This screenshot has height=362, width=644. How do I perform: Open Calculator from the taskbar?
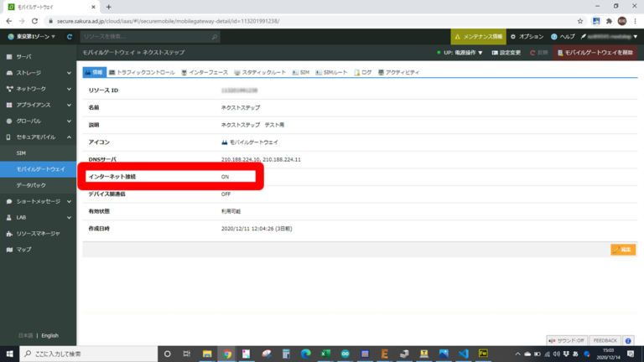(x=286, y=354)
